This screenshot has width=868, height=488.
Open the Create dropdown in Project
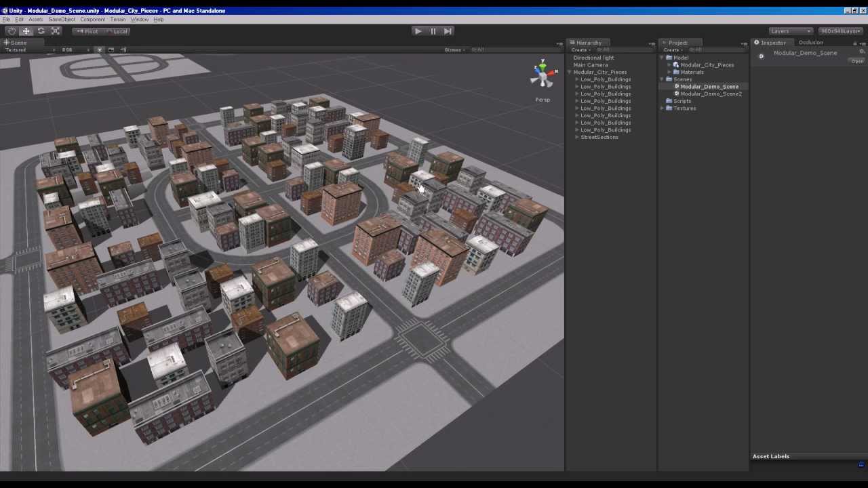point(672,50)
